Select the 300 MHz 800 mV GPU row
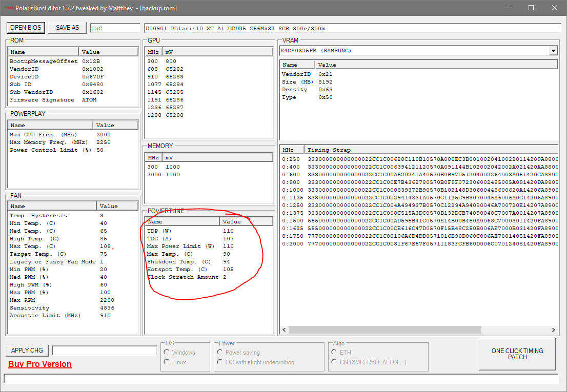Image resolution: width=567 pixels, height=392 pixels. point(209,61)
